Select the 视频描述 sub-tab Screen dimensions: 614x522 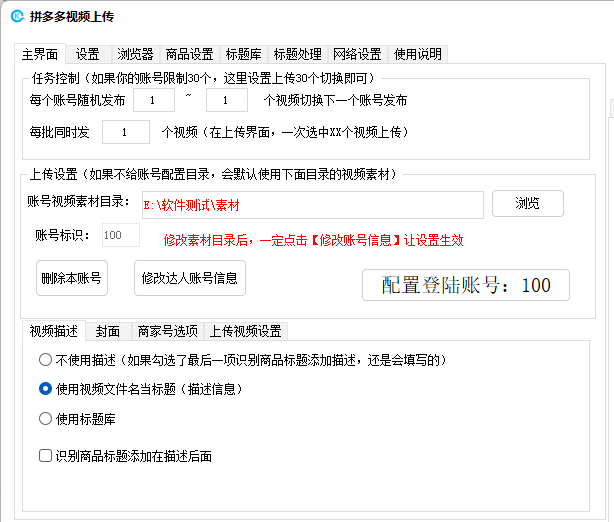[x=54, y=331]
